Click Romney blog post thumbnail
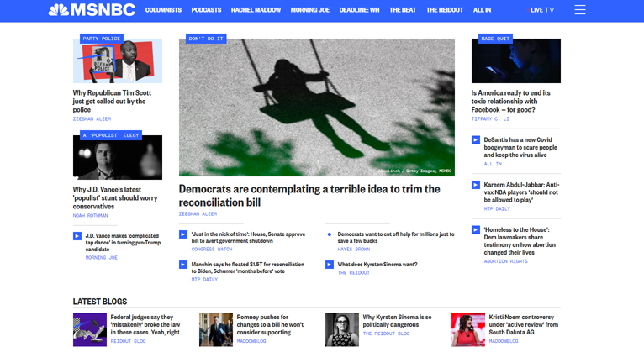The width and height of the screenshot is (644, 352). coord(216,330)
